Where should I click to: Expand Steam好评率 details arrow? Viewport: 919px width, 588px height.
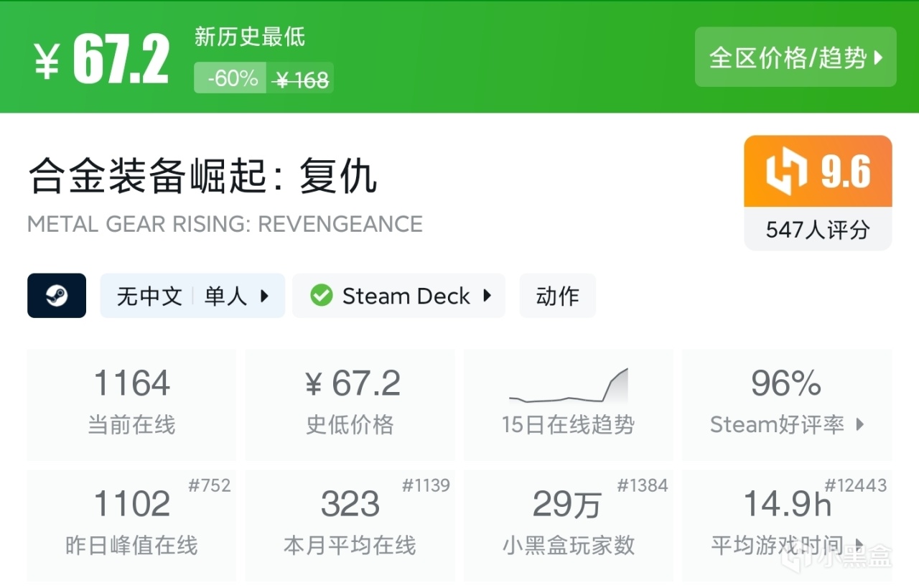pyautogui.click(x=860, y=425)
